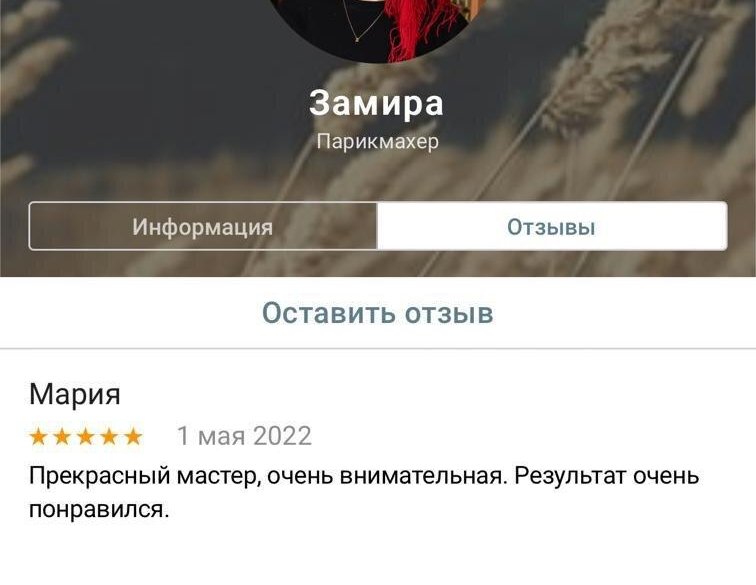Tap the divider line under Оставить отзыв

(378, 348)
